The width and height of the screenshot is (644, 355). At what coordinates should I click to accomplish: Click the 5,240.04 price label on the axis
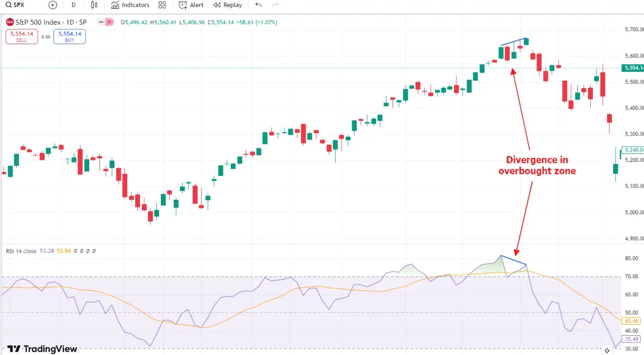pos(633,150)
